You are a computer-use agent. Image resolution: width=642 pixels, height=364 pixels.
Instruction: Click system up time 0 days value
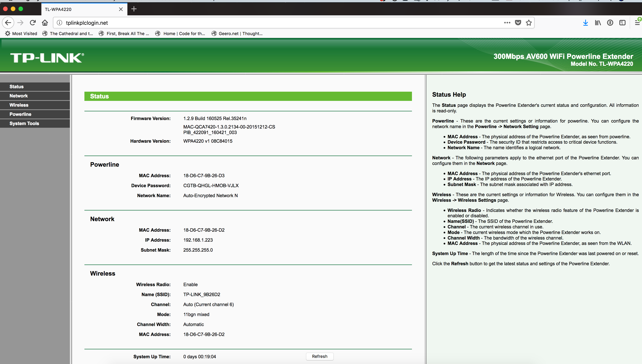(x=199, y=357)
